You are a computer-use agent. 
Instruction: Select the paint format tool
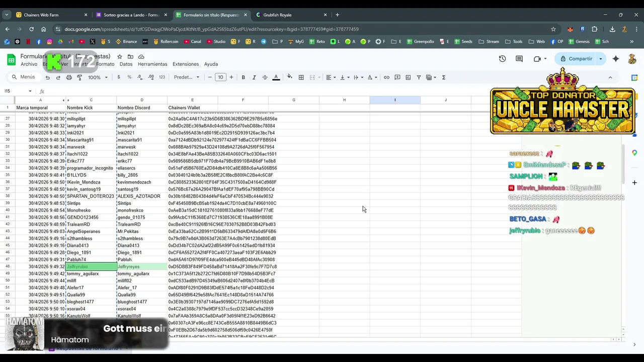click(x=79, y=77)
